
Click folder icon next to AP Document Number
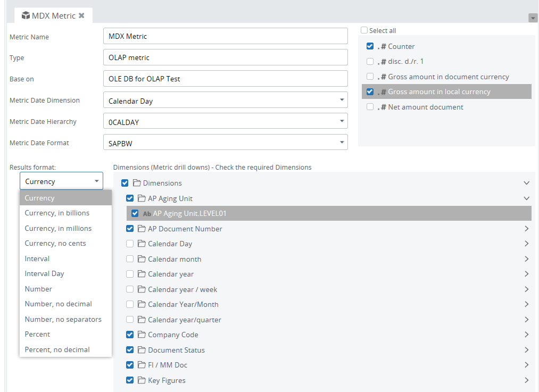142,229
